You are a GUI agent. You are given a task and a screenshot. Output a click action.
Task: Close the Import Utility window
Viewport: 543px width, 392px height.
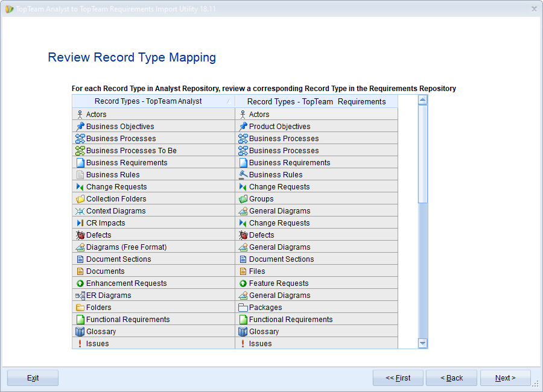(x=534, y=9)
